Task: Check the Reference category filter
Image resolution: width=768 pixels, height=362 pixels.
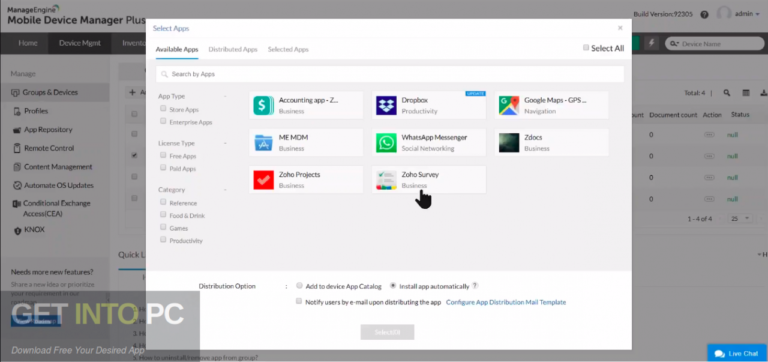Action: point(163,202)
